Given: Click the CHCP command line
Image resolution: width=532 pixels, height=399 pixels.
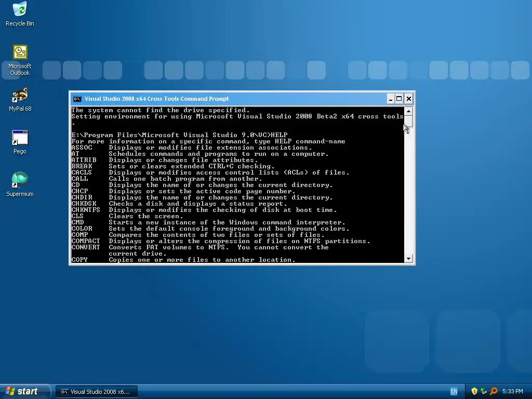Looking at the screenshot, I should 183,191.
